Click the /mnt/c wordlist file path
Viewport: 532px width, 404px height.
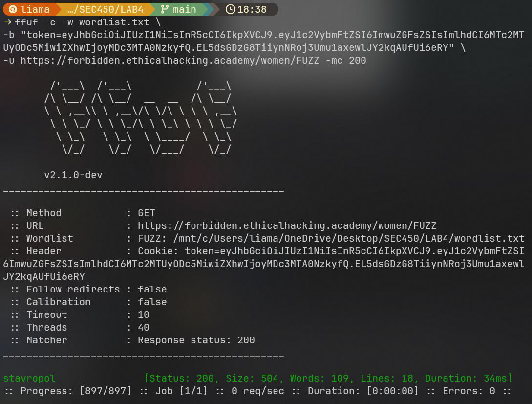(349, 238)
